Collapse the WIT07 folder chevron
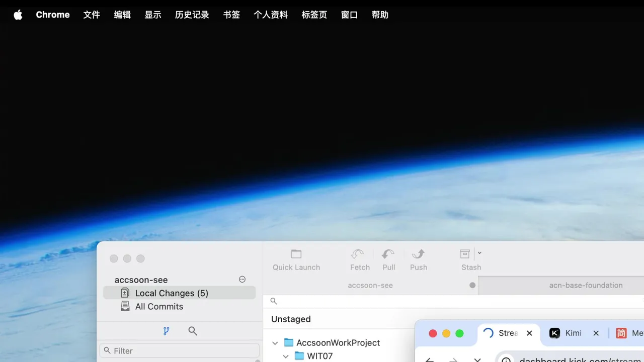The image size is (644, 362). tap(286, 356)
